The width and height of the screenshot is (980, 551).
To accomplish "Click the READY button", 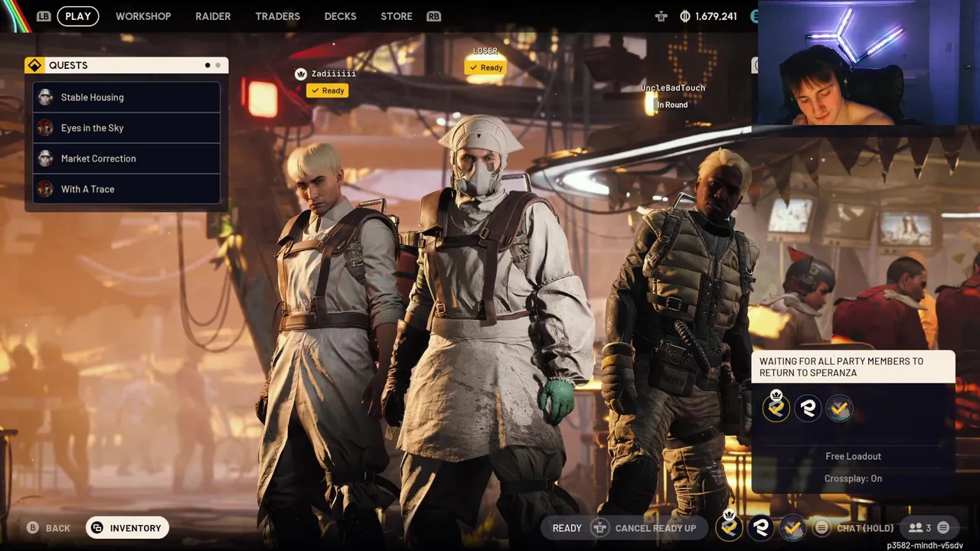I will coord(567,528).
